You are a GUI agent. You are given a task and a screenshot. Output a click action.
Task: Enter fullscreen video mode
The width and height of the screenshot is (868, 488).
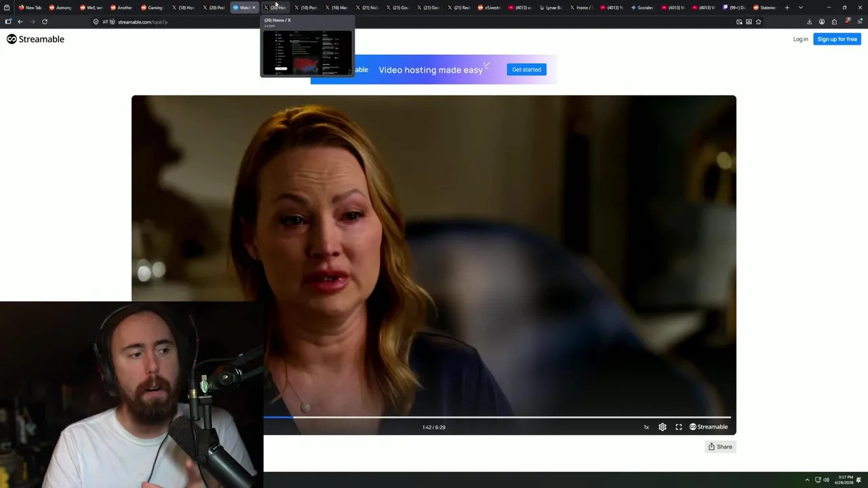point(679,427)
